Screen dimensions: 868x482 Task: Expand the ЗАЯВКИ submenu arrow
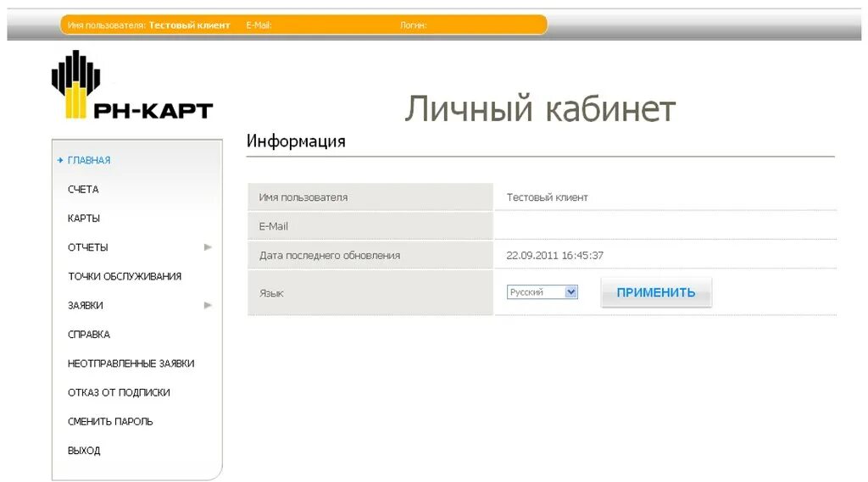coord(208,306)
